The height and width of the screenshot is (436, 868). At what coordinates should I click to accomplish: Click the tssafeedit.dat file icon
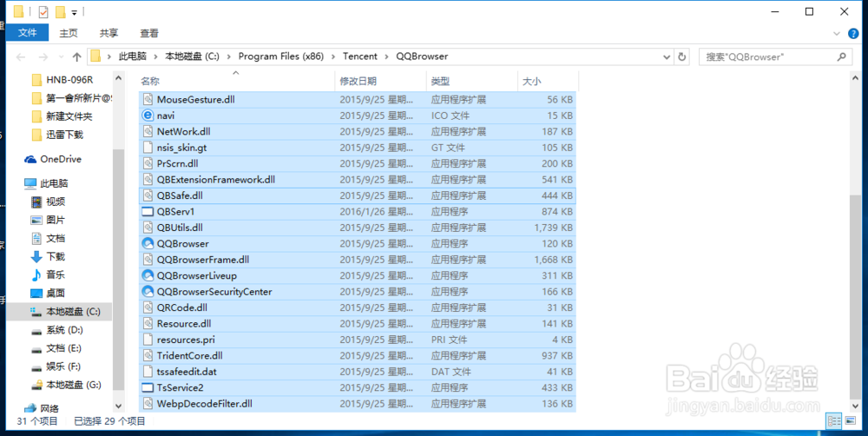pyautogui.click(x=148, y=372)
